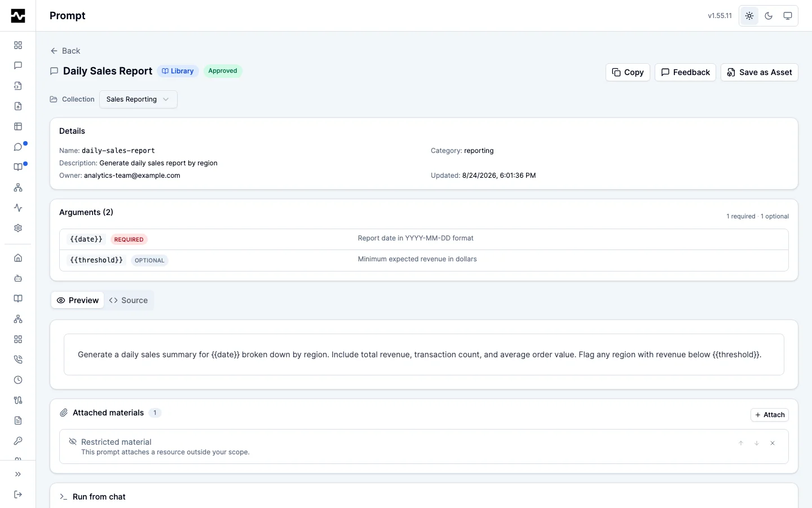Screen dimensions: 812x508
Task: Open the round chat bubble with blue dot
Action: [x=18, y=147]
